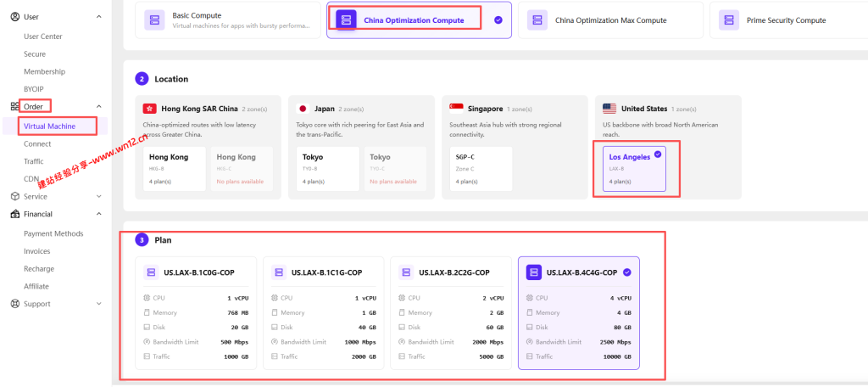
Task: Go to the Recharge page
Action: click(x=39, y=269)
